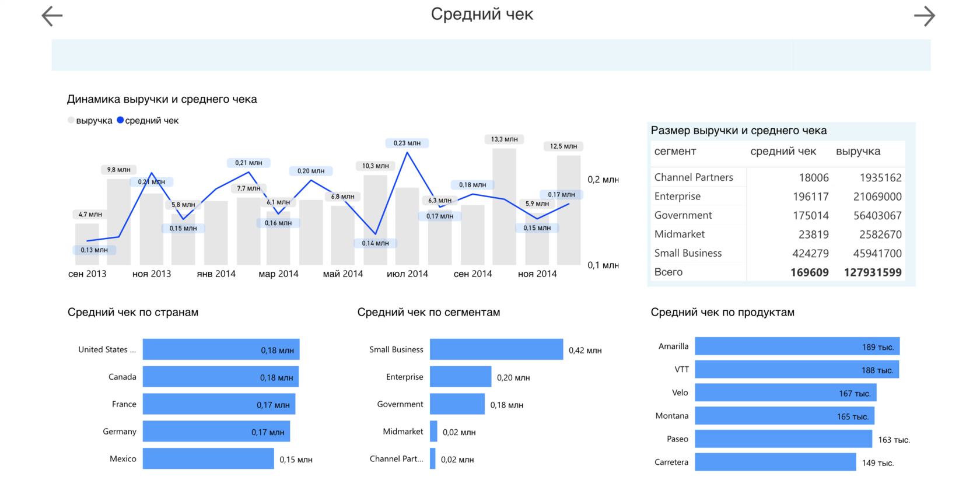Select the Paseo product bar

(x=783, y=439)
